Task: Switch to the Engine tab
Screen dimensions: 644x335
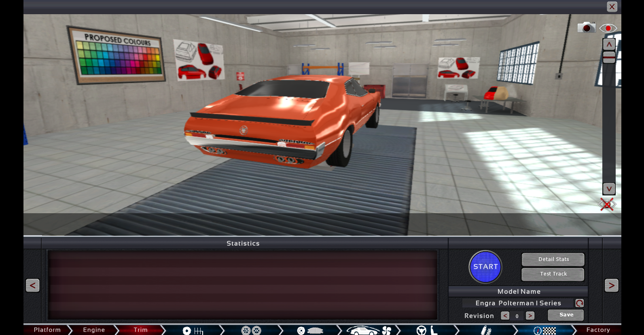Action: click(94, 330)
